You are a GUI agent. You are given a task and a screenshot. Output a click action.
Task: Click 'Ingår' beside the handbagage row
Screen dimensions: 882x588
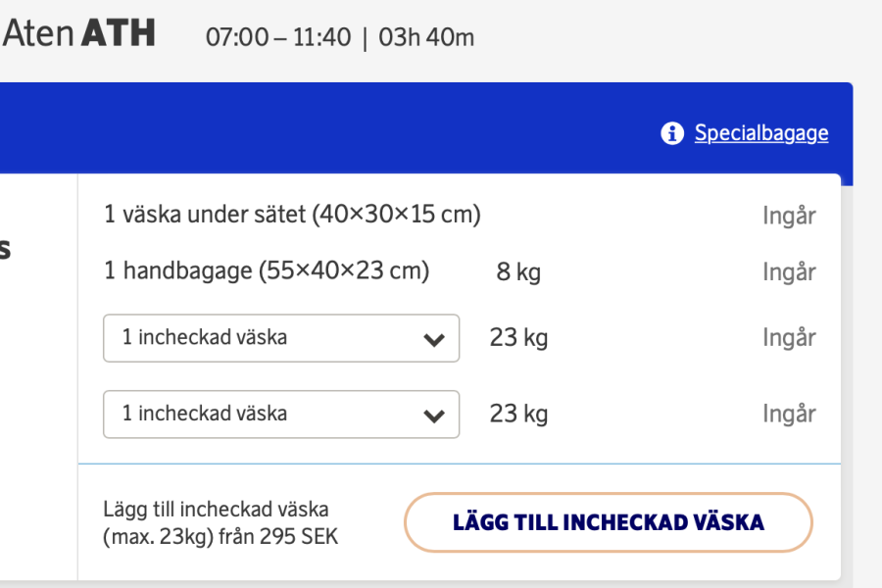tap(789, 271)
